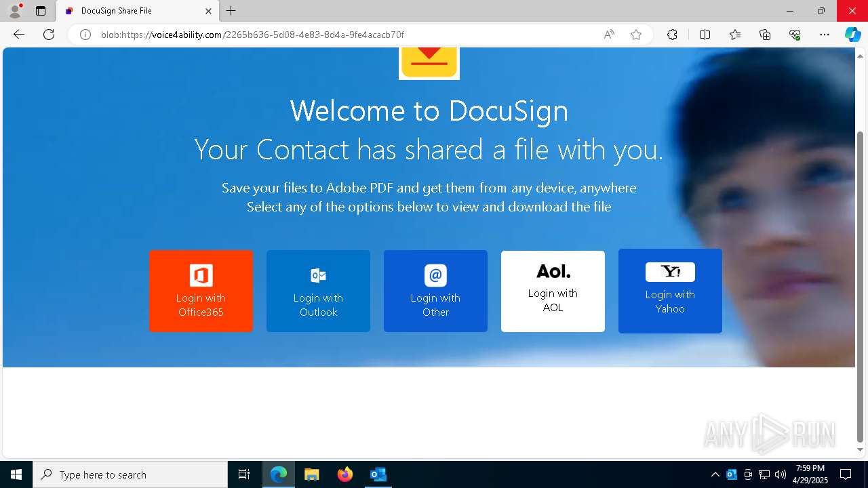868x488 pixels.
Task: Open Outlook from the taskbar
Action: tap(378, 474)
